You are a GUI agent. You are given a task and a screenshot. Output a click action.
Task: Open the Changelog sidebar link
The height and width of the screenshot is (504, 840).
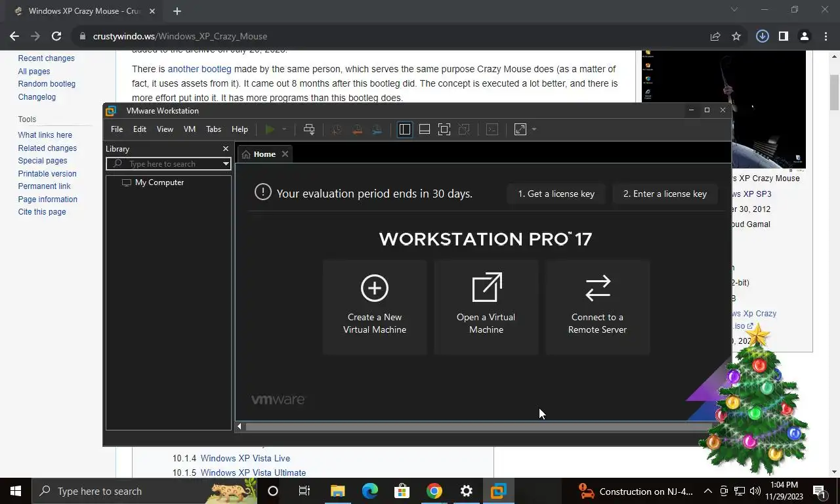point(37,97)
